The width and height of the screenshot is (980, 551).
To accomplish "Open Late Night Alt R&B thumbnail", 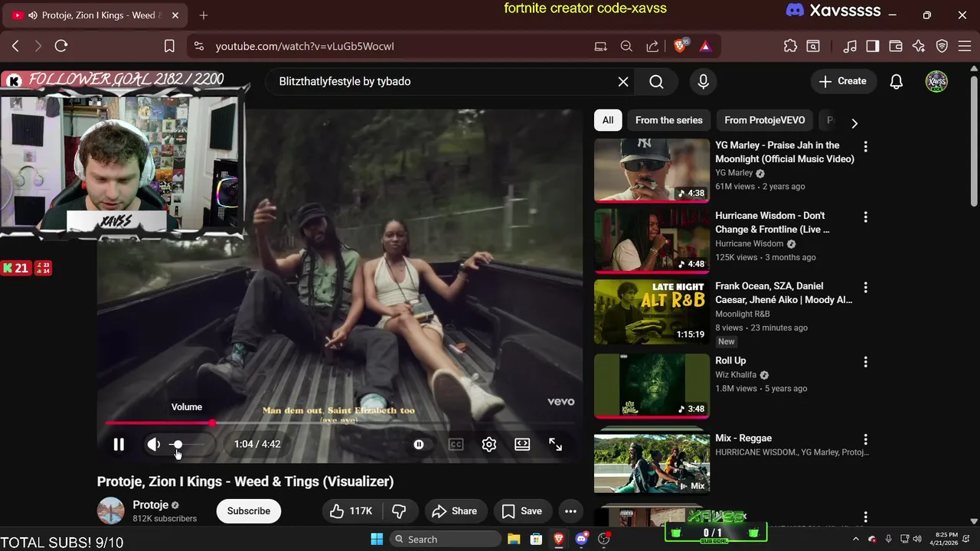I will tap(652, 311).
